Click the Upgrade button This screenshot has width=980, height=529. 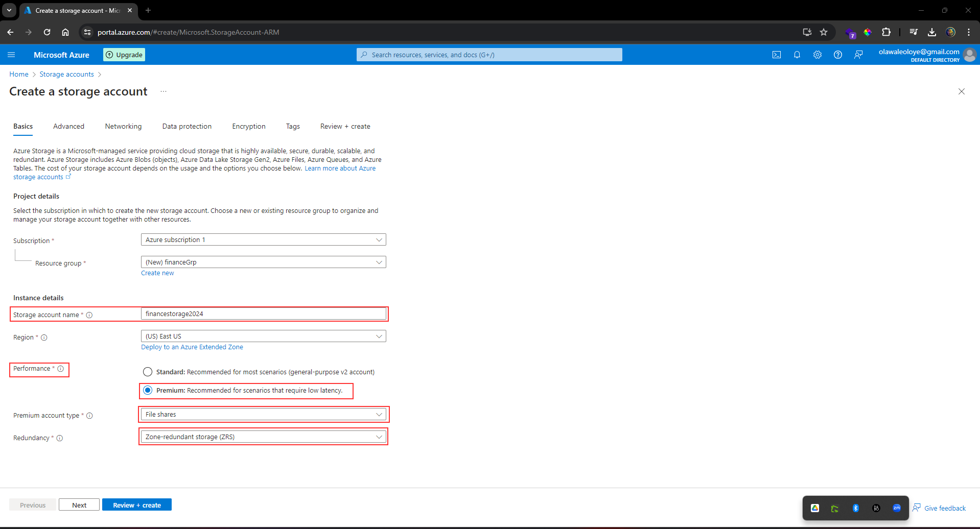124,55
